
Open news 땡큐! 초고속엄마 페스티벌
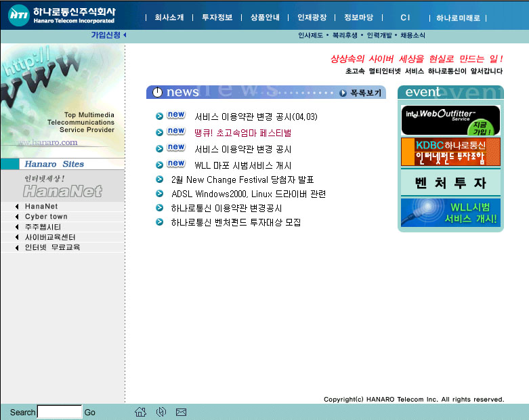(242, 133)
